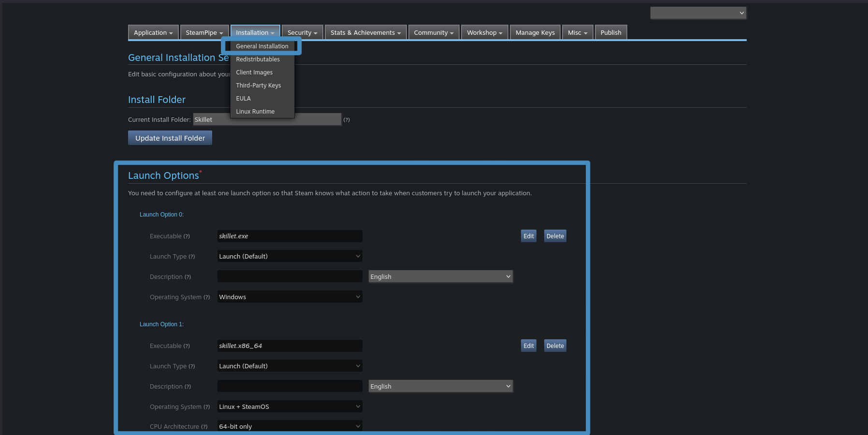Select Redistributables from the Installation menu
Screen dimensions: 868x435
click(x=258, y=59)
